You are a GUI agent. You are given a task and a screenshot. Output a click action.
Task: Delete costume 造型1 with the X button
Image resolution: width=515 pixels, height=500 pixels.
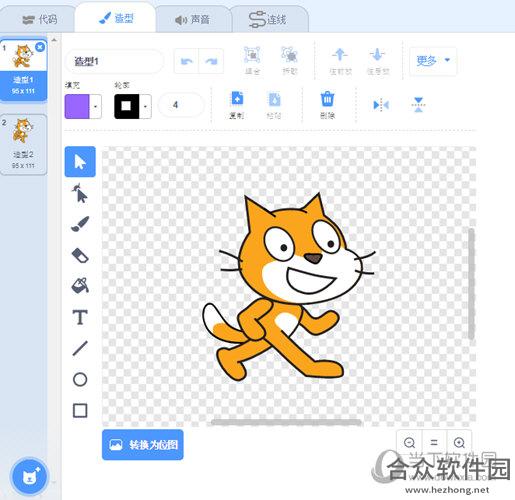point(40,47)
